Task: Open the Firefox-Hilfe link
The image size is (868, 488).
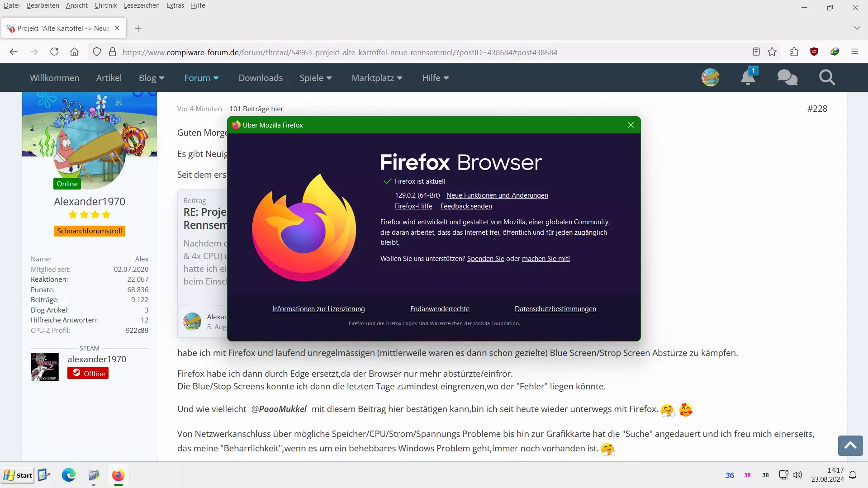Action: (x=413, y=206)
